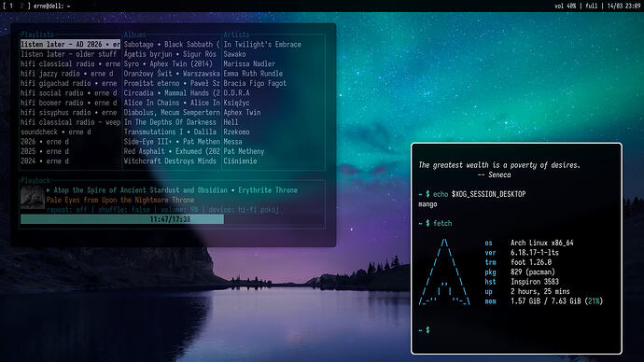Switch to workspace 1 in top bar

pyautogui.click(x=11, y=7)
